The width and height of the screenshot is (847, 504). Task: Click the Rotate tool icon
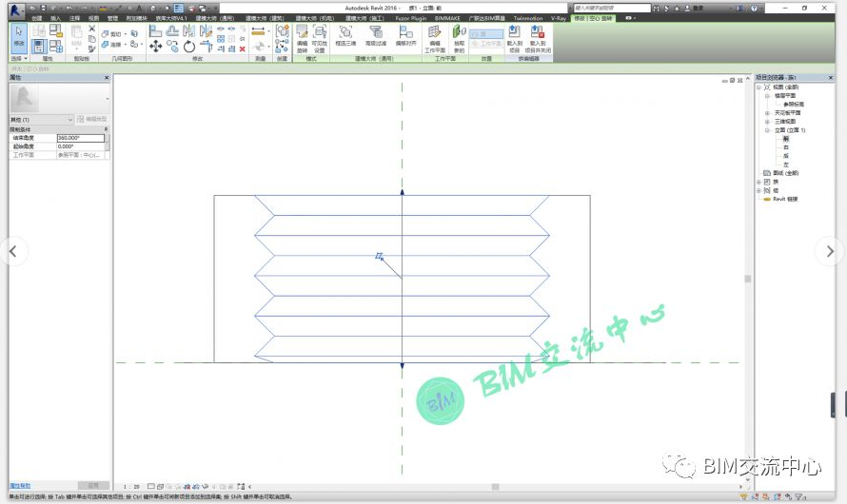[x=189, y=47]
